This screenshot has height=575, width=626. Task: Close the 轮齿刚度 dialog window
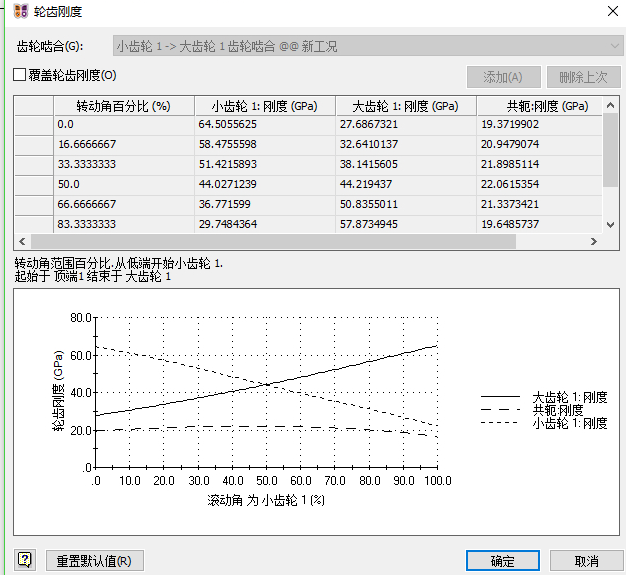click(x=611, y=12)
